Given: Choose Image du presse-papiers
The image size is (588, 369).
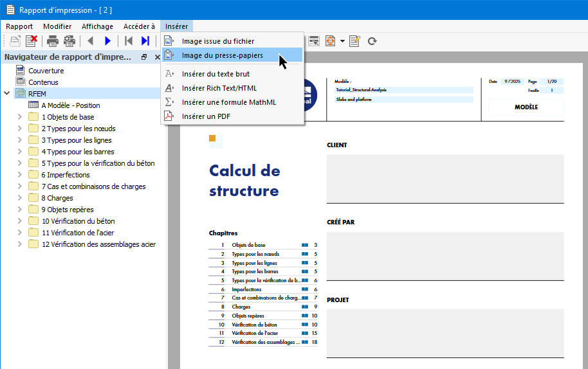Looking at the screenshot, I should [x=232, y=55].
